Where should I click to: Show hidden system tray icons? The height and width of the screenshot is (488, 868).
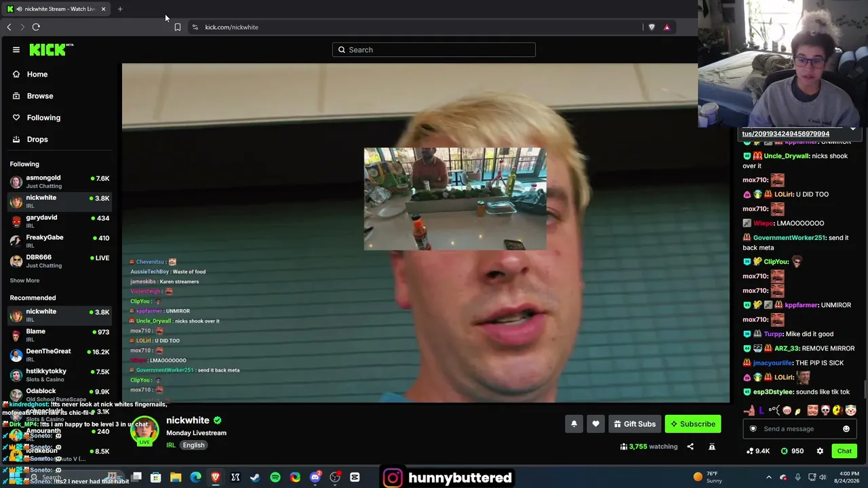[x=768, y=477]
